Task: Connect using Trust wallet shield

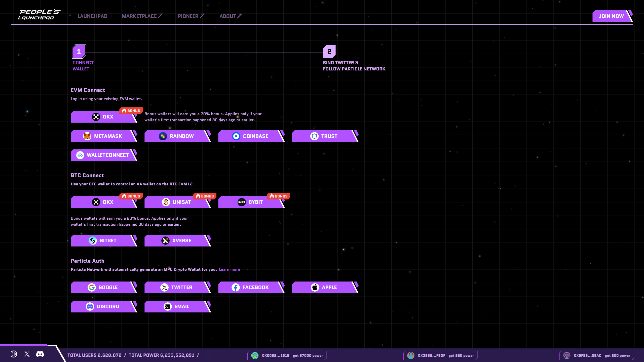Action: tap(324, 136)
